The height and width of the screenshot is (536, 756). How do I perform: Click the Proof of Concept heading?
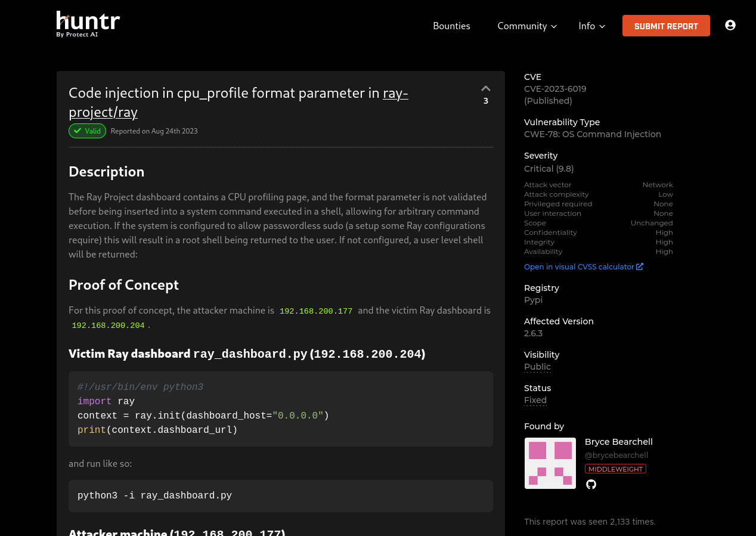pyautogui.click(x=124, y=285)
